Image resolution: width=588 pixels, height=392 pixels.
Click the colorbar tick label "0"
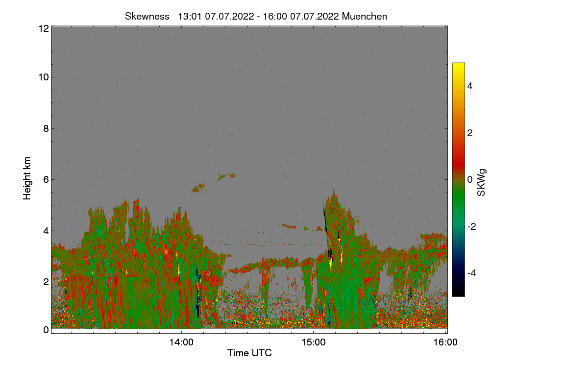470,179
